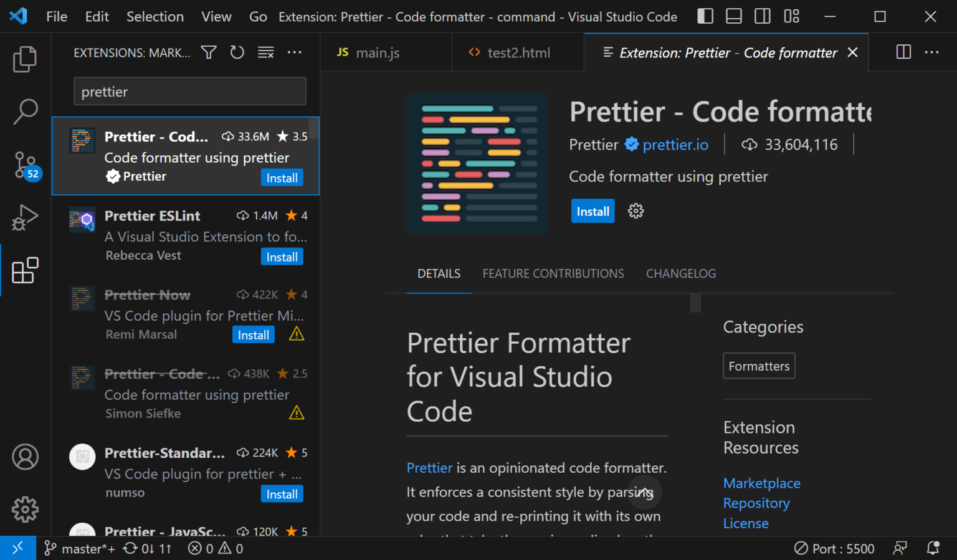Open extension views more actions menu
Screen dimensions: 957x560
(x=294, y=52)
